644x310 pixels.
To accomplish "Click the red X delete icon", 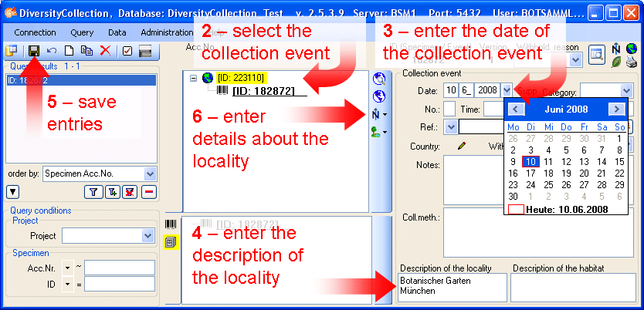I will (104, 51).
